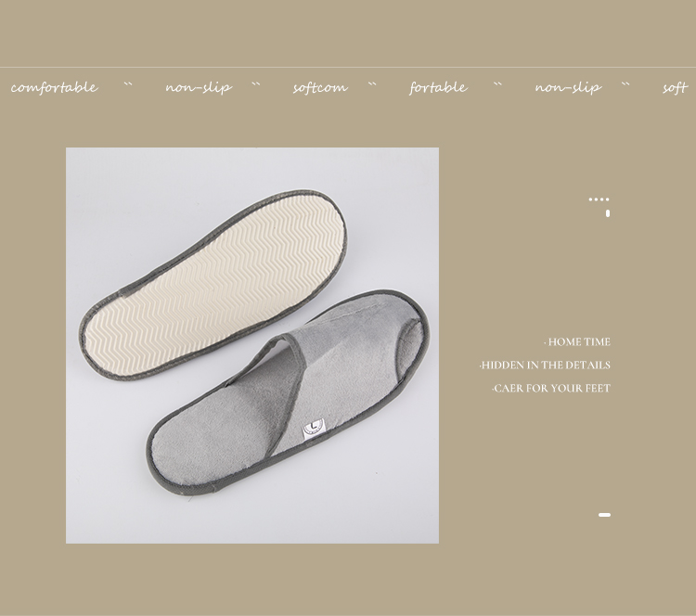The height and width of the screenshot is (616, 696).
Task: Click the slipper product photo
Action: [252, 345]
